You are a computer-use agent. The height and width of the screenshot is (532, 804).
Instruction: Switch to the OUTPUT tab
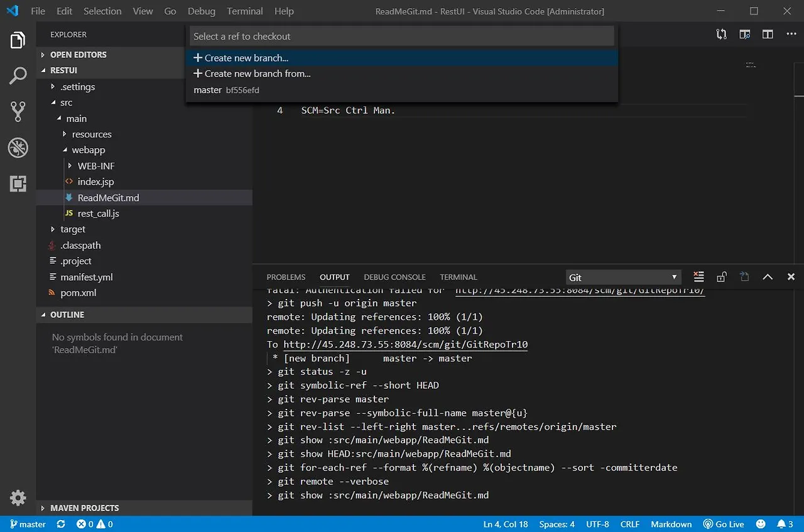click(335, 277)
